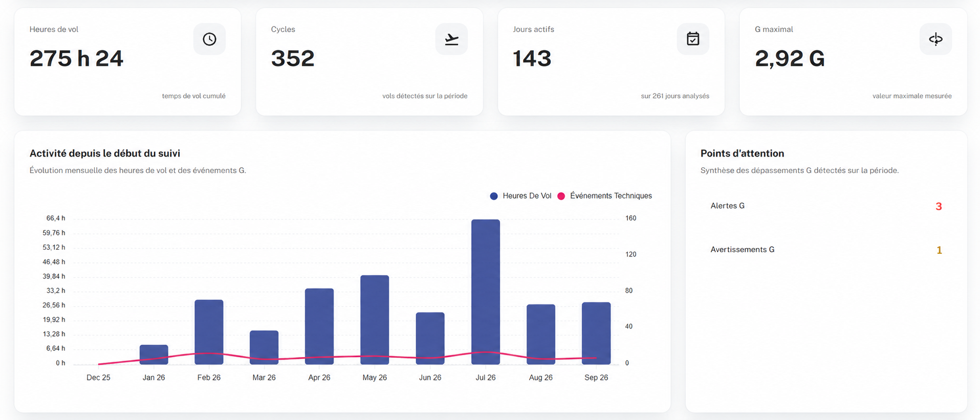Screen dimensions: 980x420
Task: Click the rotation axis icon in G maximal card
Action: (935, 39)
